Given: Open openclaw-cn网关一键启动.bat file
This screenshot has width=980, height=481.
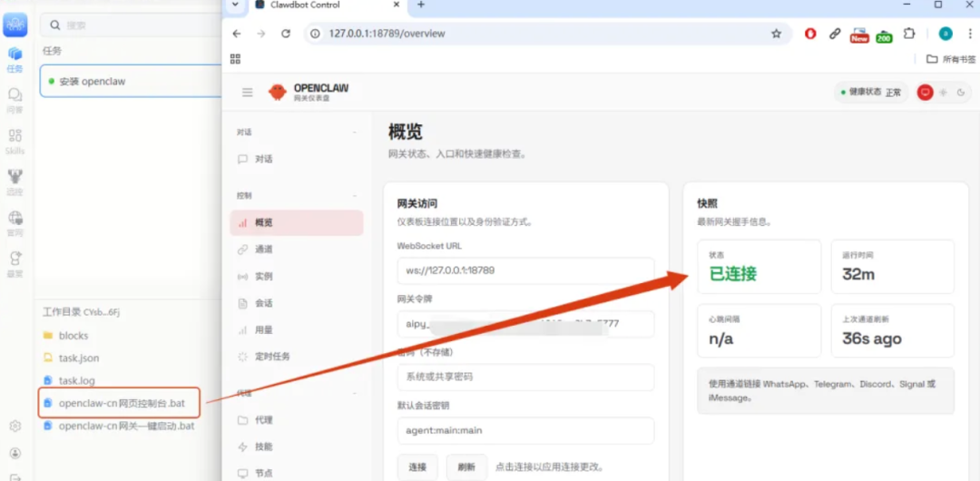Looking at the screenshot, I should (119, 426).
